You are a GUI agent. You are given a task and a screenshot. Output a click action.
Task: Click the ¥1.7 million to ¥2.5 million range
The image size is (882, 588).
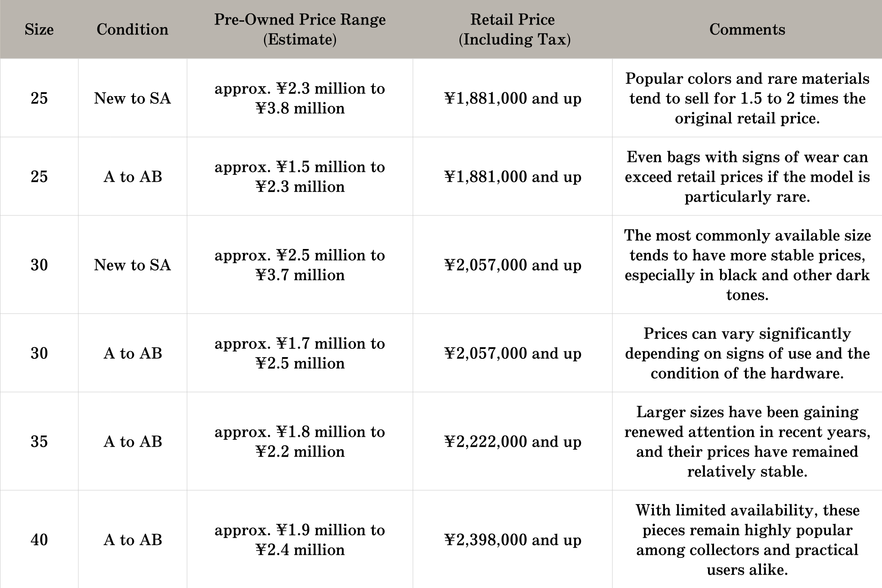(x=300, y=353)
